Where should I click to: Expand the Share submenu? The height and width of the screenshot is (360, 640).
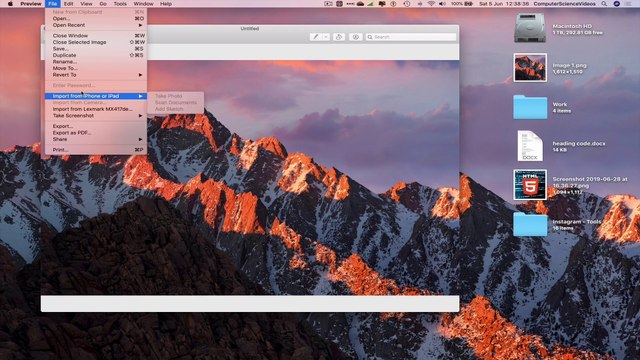[96, 139]
